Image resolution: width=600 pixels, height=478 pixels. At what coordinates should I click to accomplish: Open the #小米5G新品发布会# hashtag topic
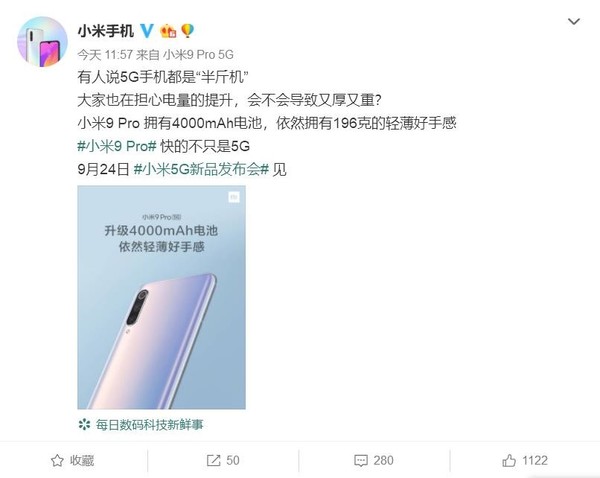(x=201, y=170)
